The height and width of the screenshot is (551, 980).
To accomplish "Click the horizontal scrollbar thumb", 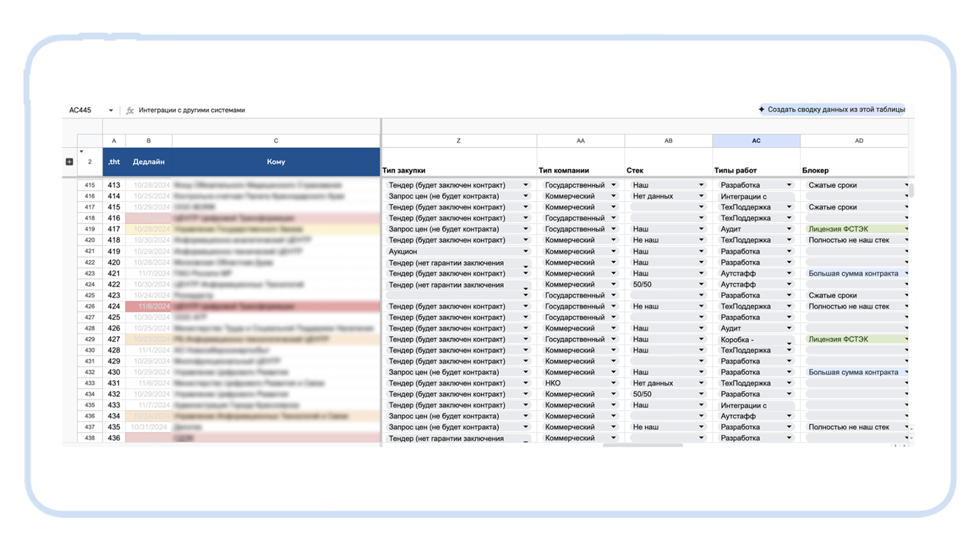I will pyautogui.click(x=643, y=445).
